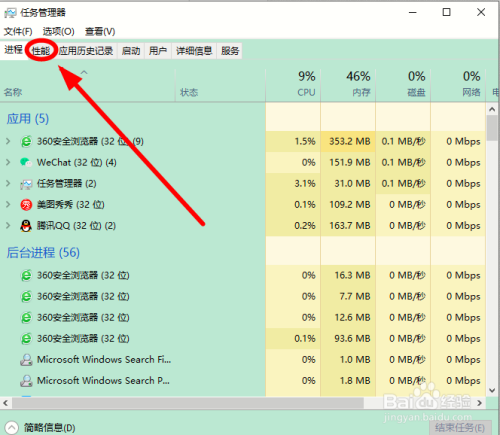The image size is (500, 435).
Task: Switch to the 用户 tab
Action: [x=158, y=51]
